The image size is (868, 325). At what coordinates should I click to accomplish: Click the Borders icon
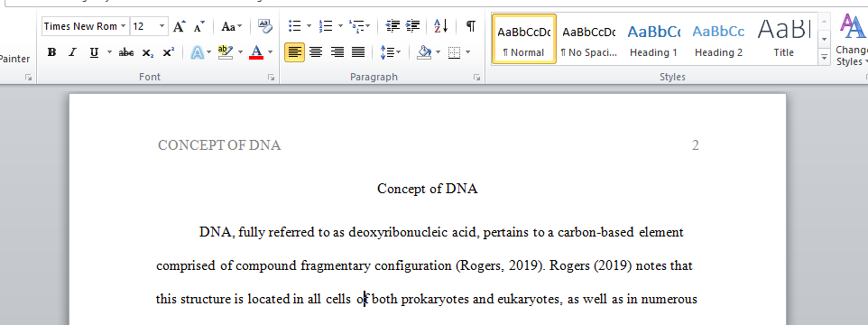[x=454, y=52]
